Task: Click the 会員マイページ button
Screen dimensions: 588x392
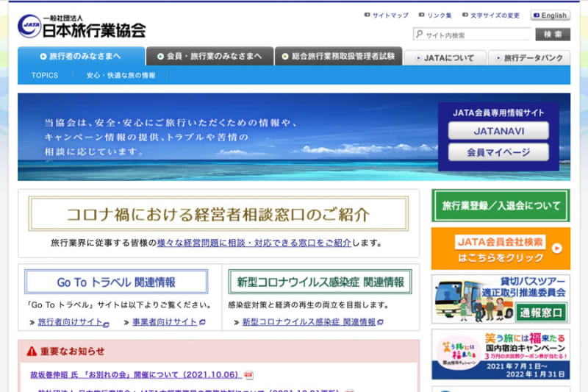Action: [498, 152]
